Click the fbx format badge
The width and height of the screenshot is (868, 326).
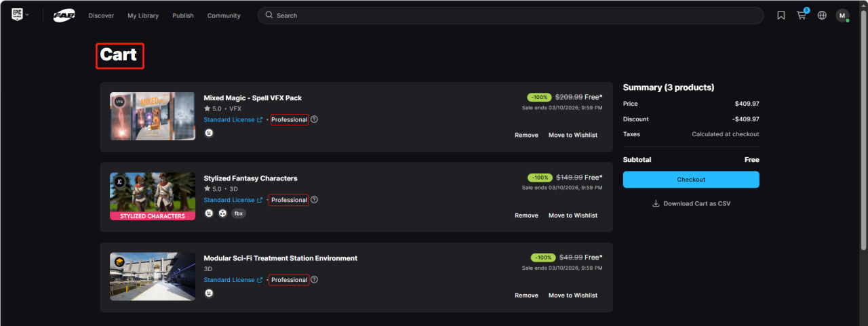(x=239, y=213)
